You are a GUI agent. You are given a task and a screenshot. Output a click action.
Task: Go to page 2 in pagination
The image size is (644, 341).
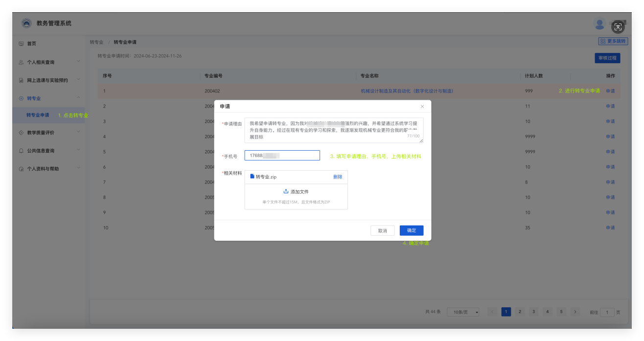click(x=520, y=312)
